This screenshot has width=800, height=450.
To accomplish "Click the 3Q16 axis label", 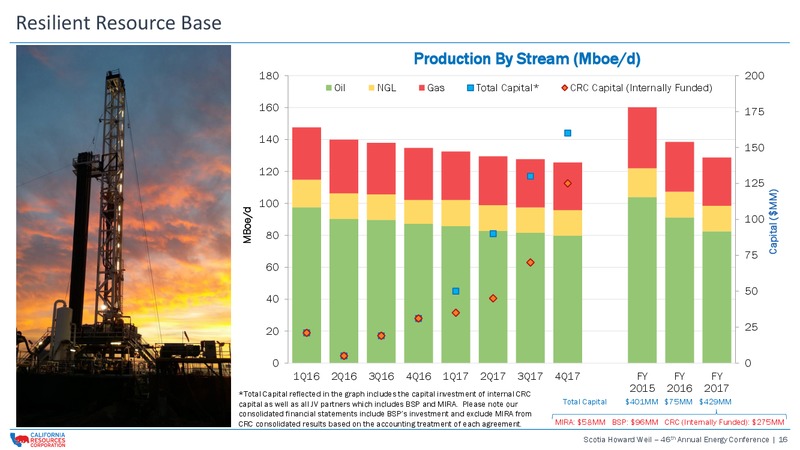I will click(x=381, y=376).
